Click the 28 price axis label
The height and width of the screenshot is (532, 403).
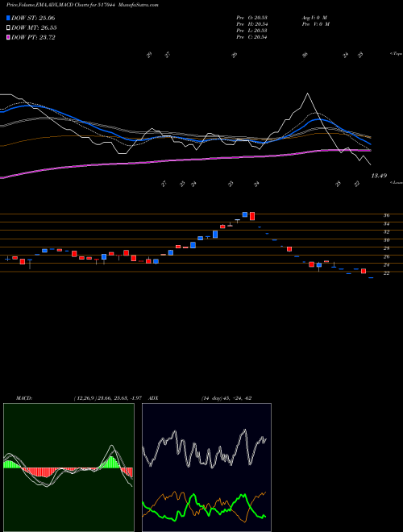(x=386, y=248)
